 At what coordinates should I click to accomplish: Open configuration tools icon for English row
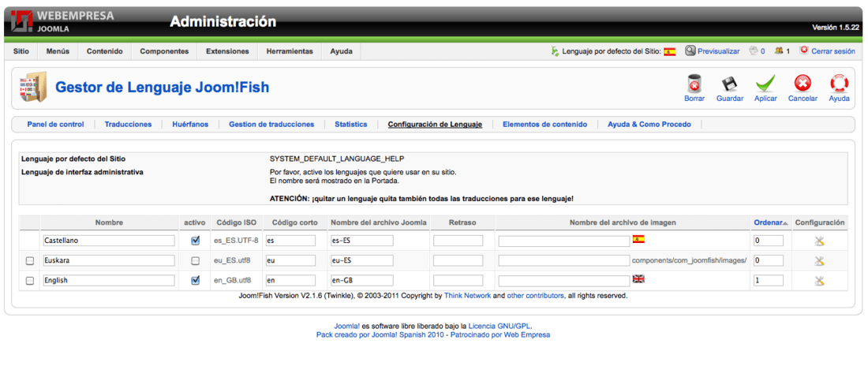pos(819,281)
